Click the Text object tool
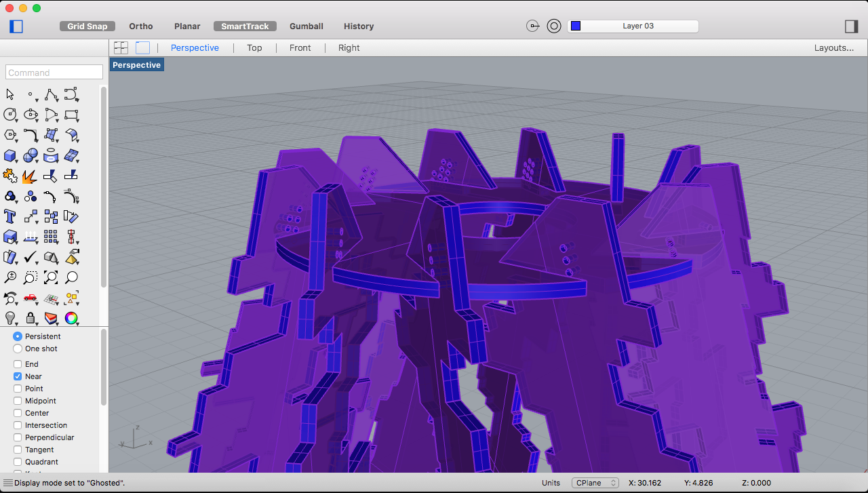The height and width of the screenshot is (493, 868). pos(10,216)
